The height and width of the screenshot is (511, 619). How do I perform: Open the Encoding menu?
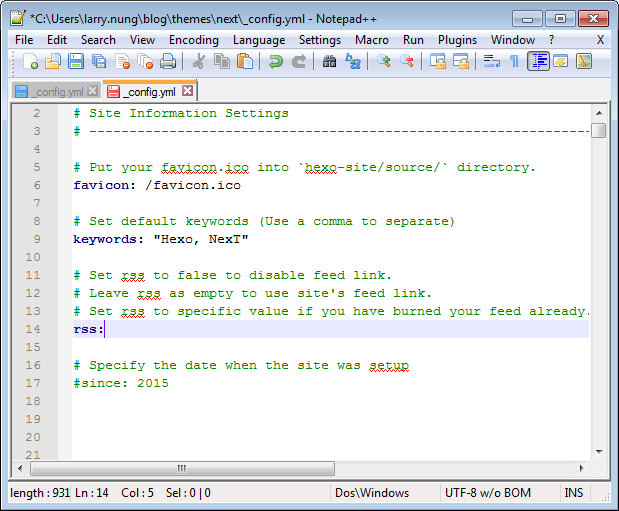(x=193, y=40)
